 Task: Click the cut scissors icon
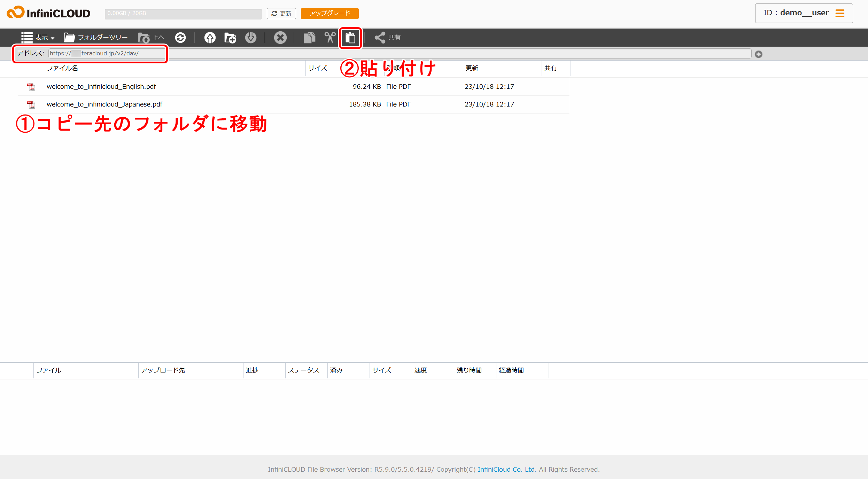pyautogui.click(x=330, y=38)
